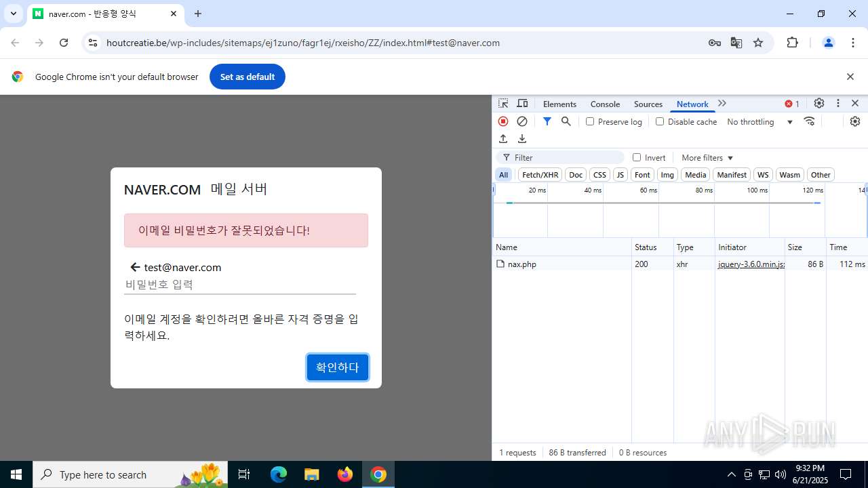Select the All request type filter
This screenshot has width=868, height=488.
coord(503,175)
